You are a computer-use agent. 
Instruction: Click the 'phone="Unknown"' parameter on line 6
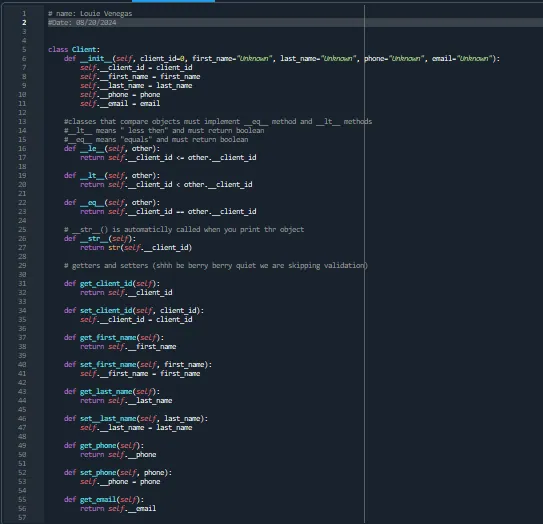[394, 59]
